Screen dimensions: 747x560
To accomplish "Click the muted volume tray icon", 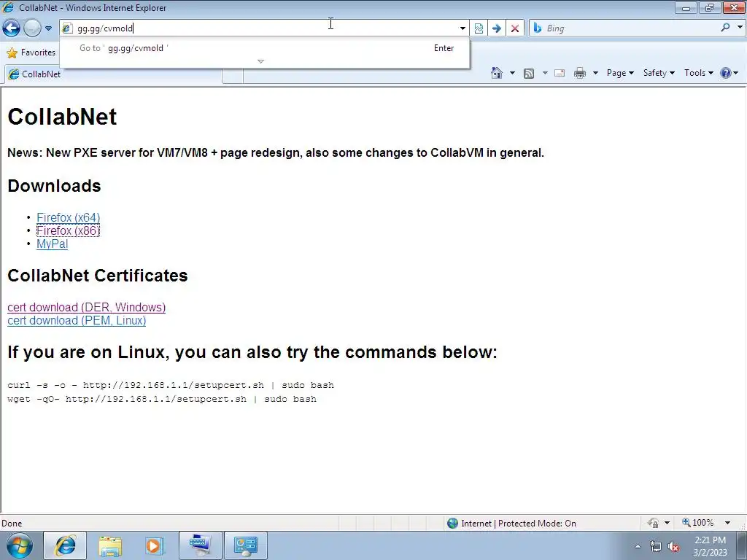I will click(x=673, y=546).
